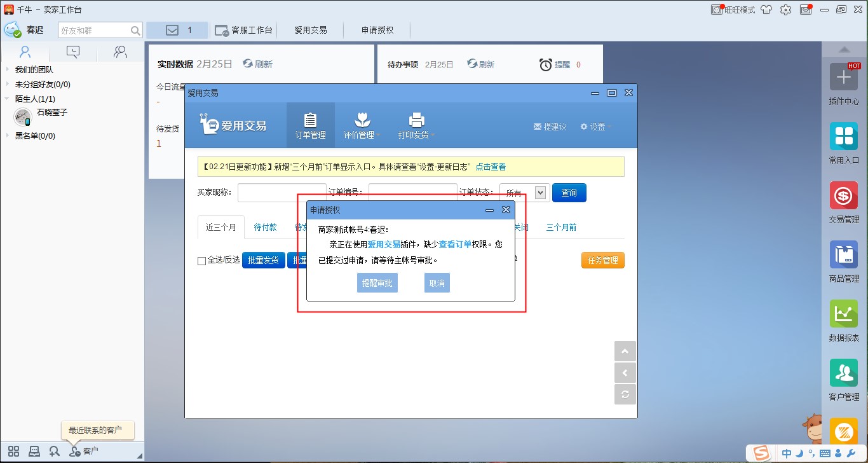Open the 交易管理 trade management icon
This screenshot has width=868, height=463.
(x=844, y=195)
